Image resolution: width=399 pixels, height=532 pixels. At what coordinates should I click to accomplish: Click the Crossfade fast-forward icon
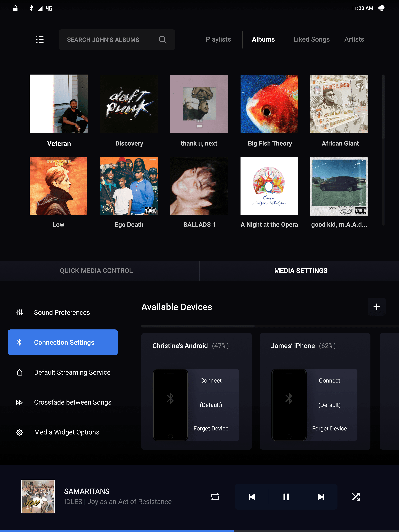[x=20, y=402]
